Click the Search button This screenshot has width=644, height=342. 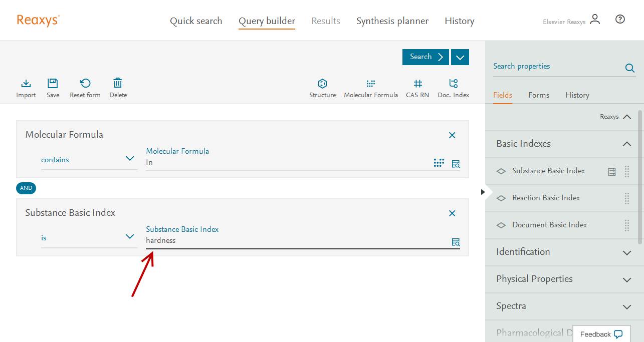click(425, 57)
